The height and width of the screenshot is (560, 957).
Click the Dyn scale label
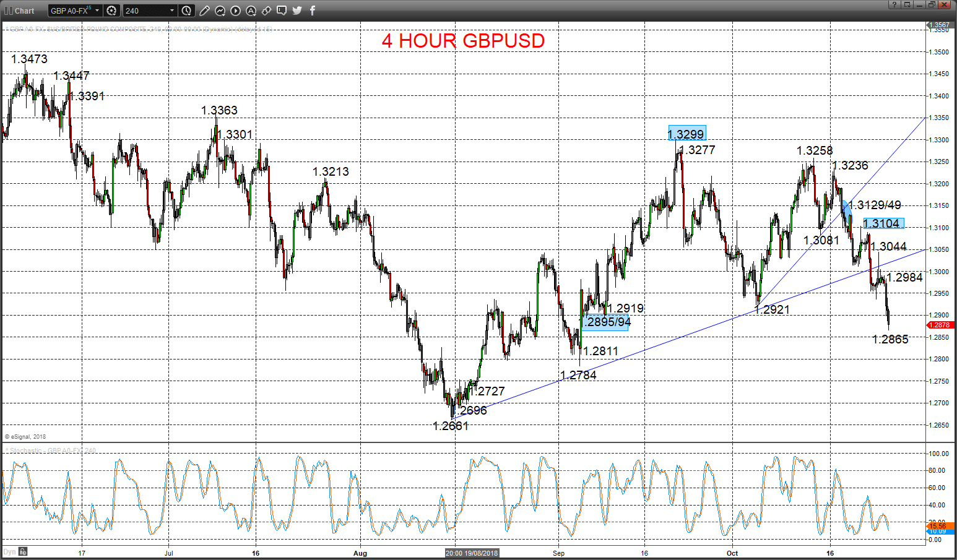(9, 551)
